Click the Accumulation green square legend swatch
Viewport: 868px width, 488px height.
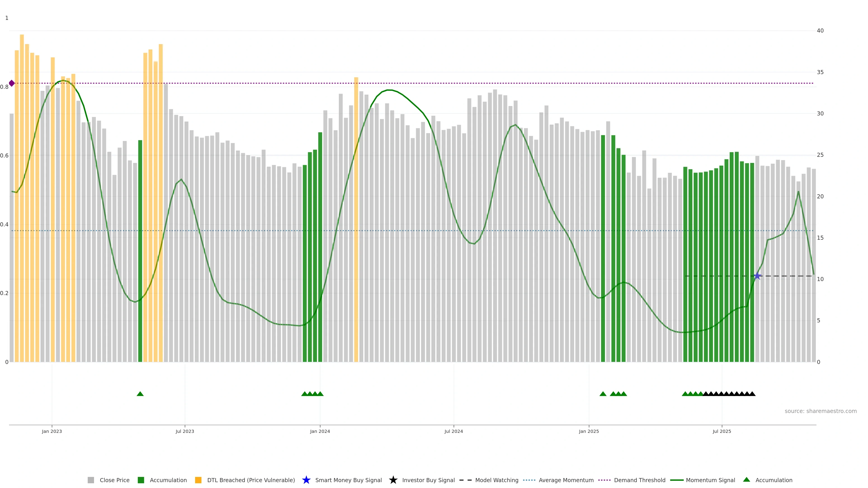click(x=141, y=480)
